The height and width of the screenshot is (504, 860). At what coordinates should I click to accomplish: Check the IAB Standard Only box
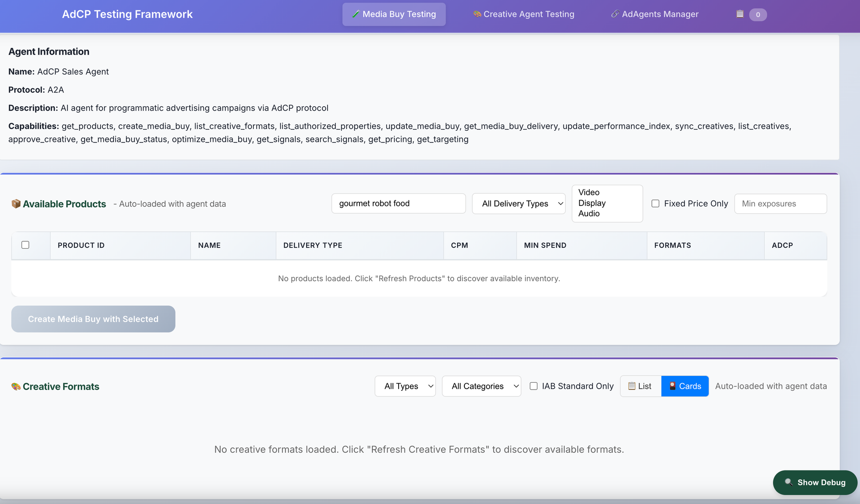pyautogui.click(x=534, y=386)
